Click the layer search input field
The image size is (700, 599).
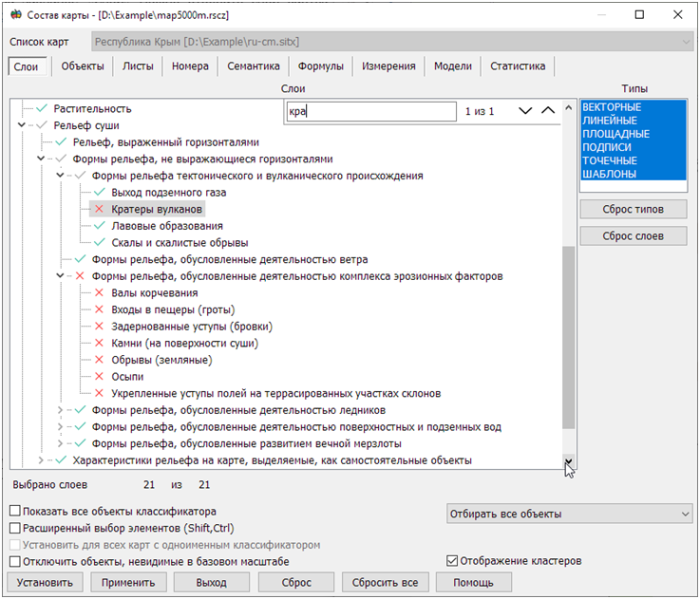pyautogui.click(x=370, y=111)
